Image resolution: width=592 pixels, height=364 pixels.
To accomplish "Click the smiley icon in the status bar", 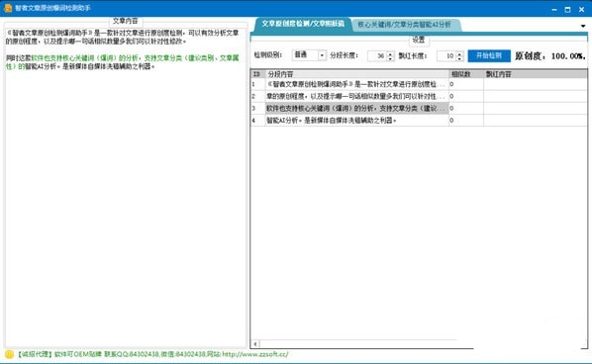I will 9,354.
